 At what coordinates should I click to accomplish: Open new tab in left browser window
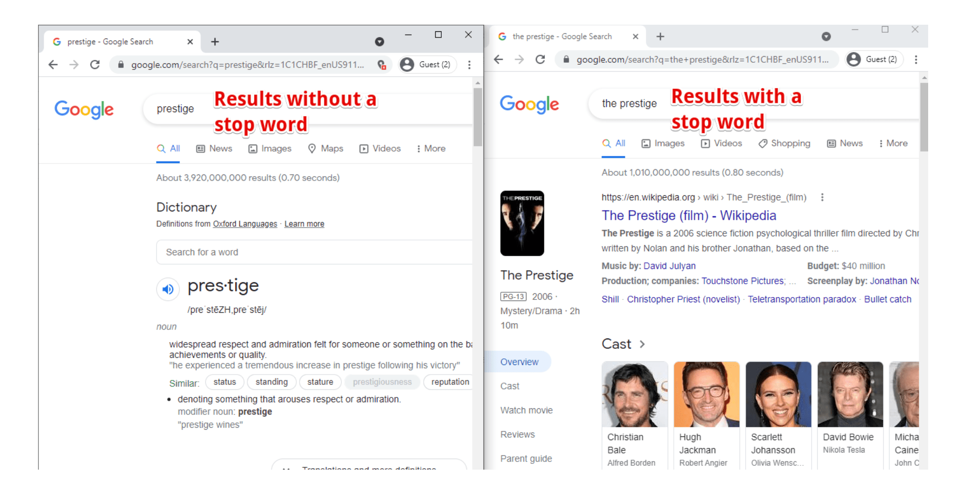point(215,42)
